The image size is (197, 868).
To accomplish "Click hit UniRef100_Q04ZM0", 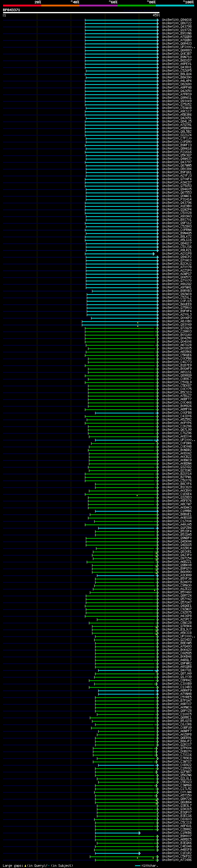I will click(176, 338).
